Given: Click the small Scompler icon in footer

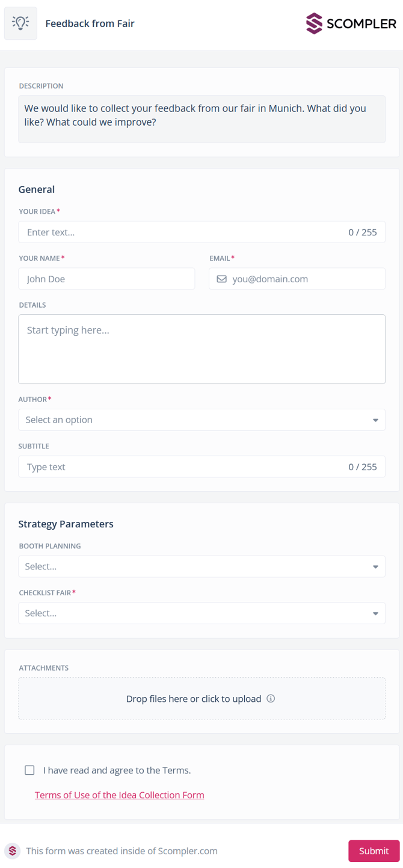Looking at the screenshot, I should [x=13, y=851].
